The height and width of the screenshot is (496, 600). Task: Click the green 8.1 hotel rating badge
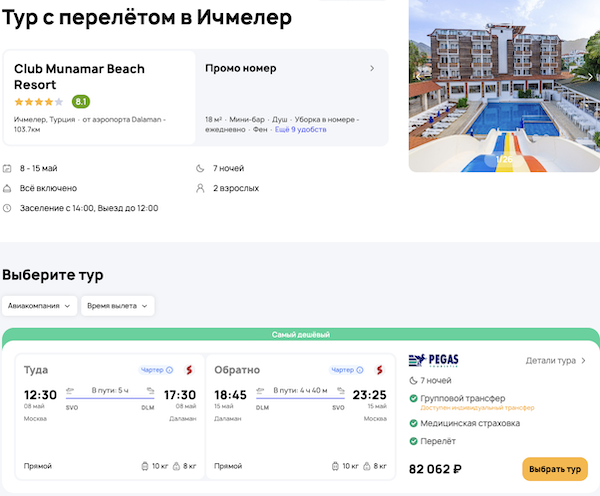pyautogui.click(x=81, y=101)
